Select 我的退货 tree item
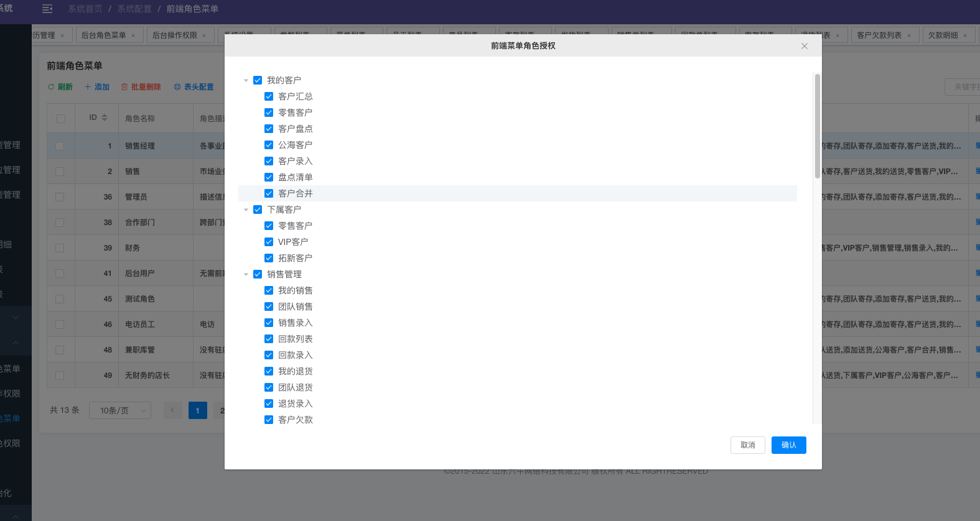980x521 pixels. coord(296,371)
